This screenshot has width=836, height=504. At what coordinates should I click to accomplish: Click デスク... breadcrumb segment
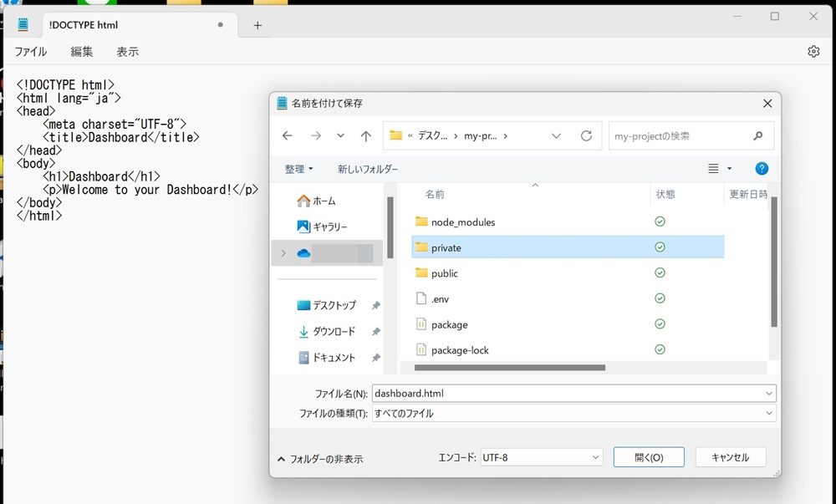pyautogui.click(x=432, y=136)
